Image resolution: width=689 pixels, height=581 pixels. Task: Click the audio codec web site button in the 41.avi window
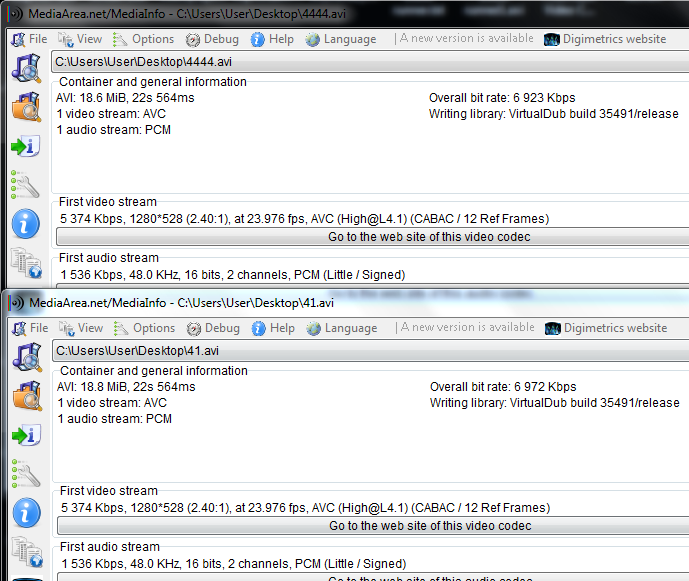click(x=374, y=577)
